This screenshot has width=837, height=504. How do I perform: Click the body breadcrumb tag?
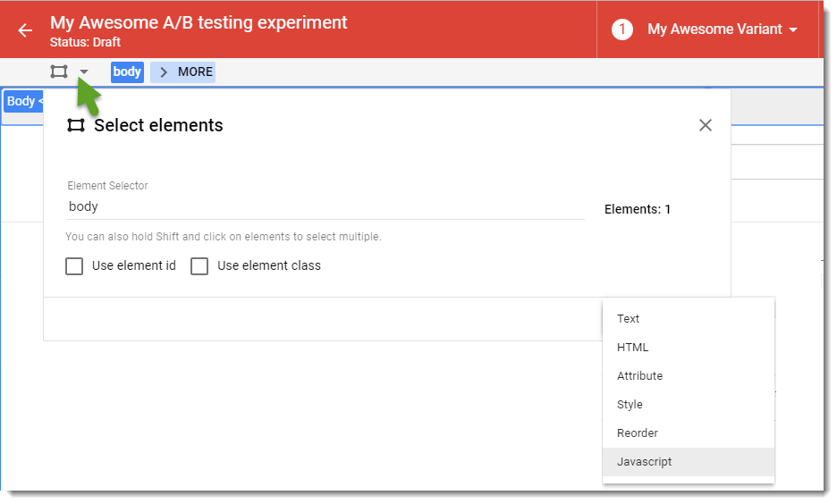pos(127,71)
